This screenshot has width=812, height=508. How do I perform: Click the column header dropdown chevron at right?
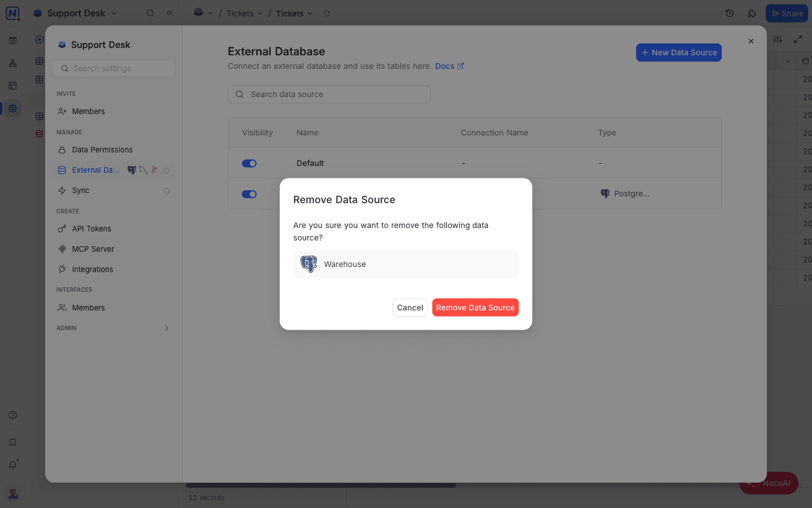pos(788,61)
